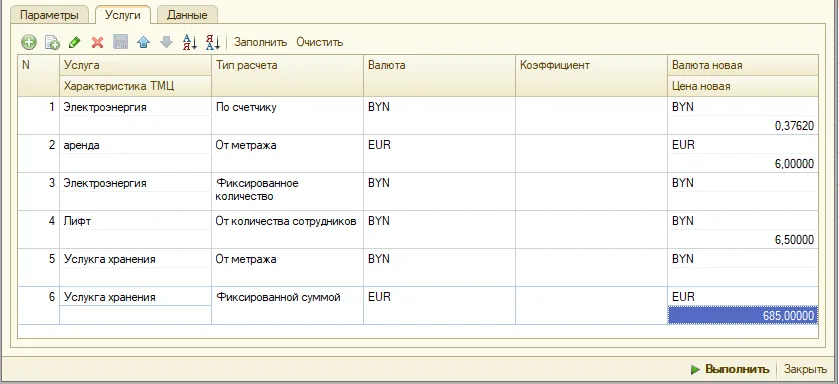Run processing with the Выполнить button
The height and width of the screenshot is (384, 839).
730,369
